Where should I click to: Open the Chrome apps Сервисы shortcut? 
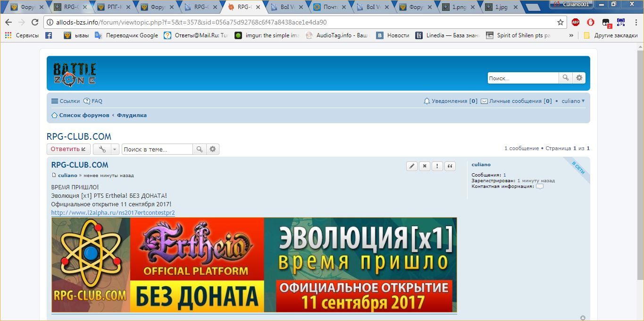22,35
